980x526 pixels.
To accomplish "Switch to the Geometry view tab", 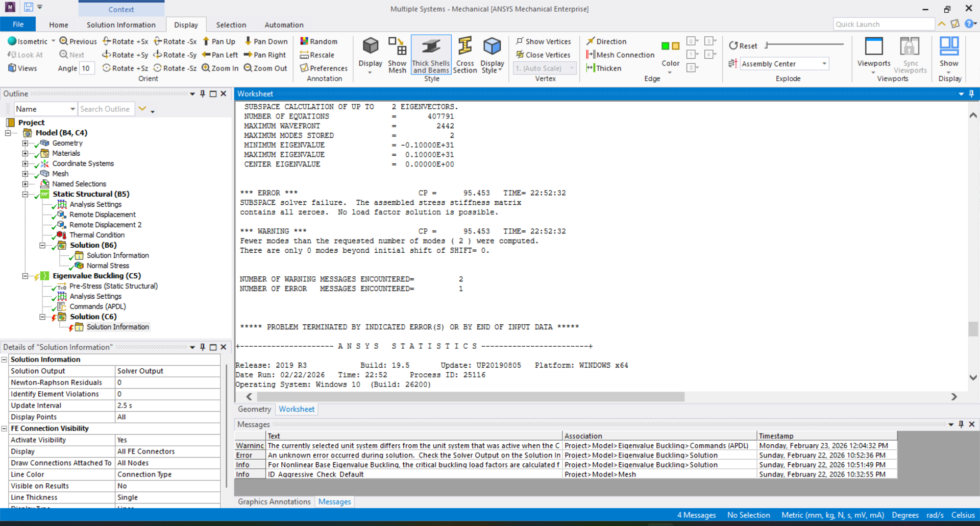I will point(254,409).
